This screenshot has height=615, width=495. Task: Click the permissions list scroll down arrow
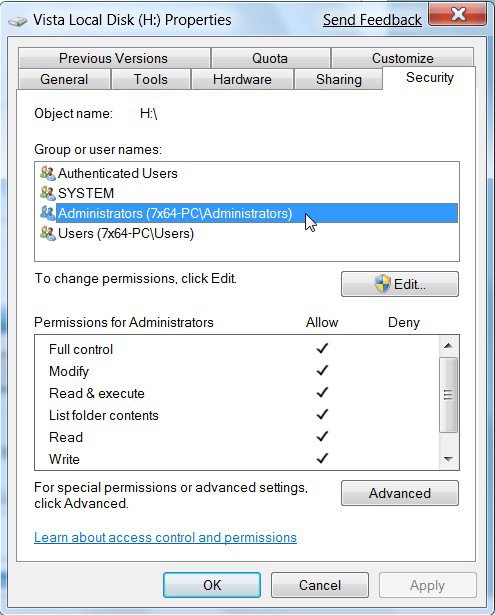[x=448, y=459]
